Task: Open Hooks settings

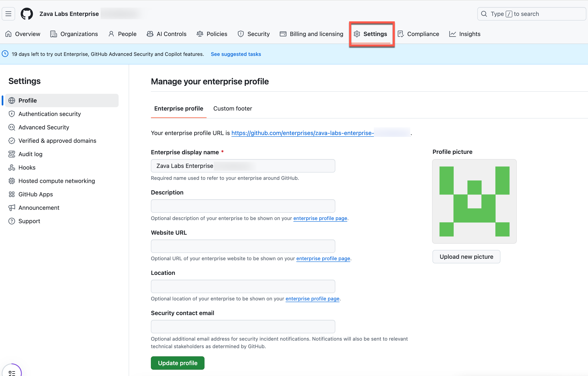Action: tap(27, 167)
